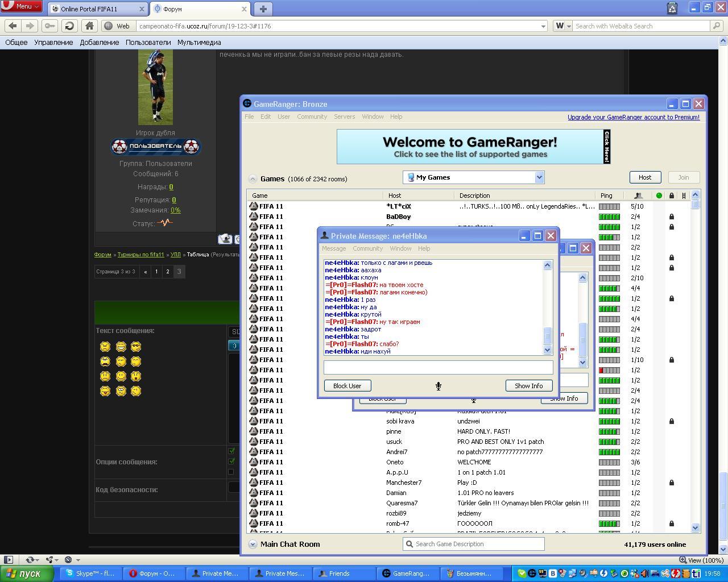Open the GameRanger Servers menu
This screenshot has height=582, width=728.
(344, 117)
